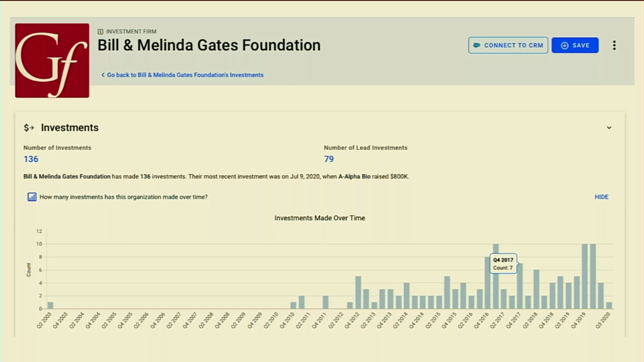Click the bar chart icon beside the question
The image size is (644, 362).
coord(32,197)
